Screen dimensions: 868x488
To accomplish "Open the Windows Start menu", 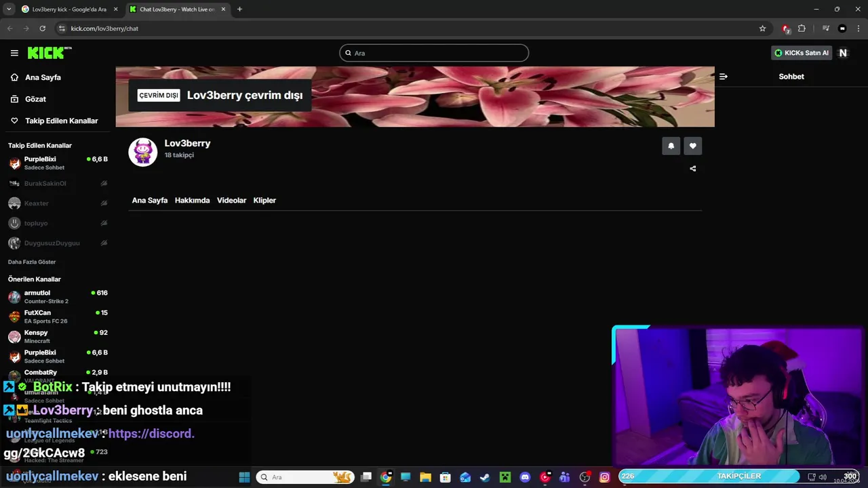I will click(x=244, y=477).
